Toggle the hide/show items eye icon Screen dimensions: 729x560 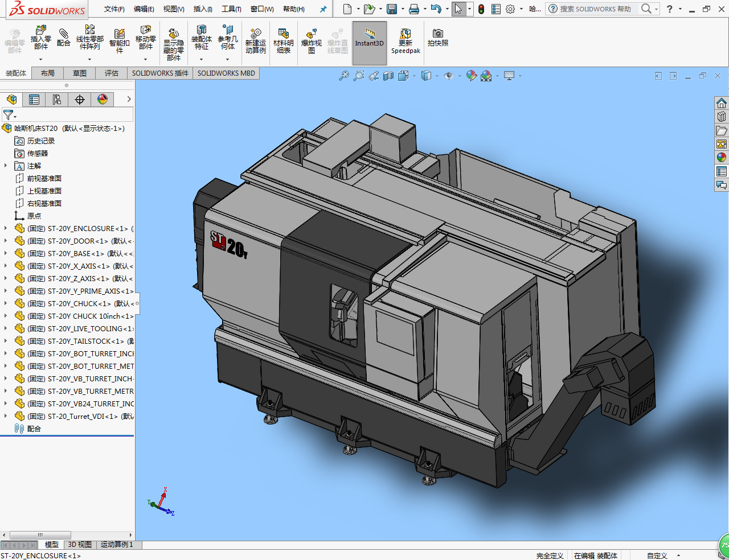[x=449, y=76]
